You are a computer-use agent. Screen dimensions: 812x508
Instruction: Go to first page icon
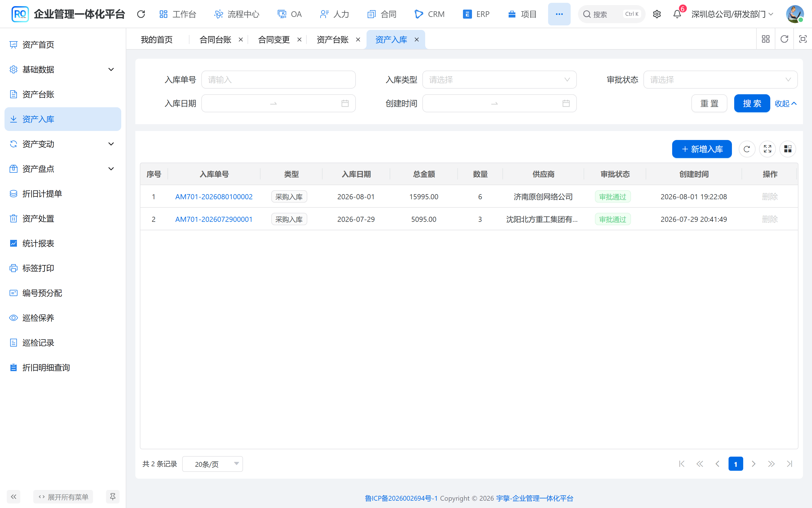pyautogui.click(x=682, y=464)
